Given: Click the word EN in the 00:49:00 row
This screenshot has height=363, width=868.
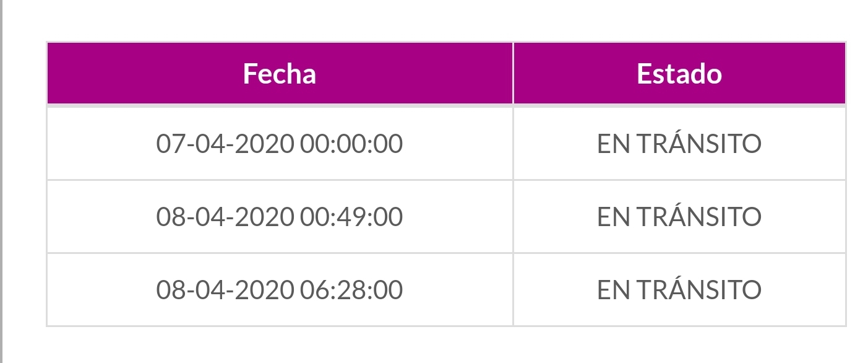Looking at the screenshot, I should coord(613,217).
